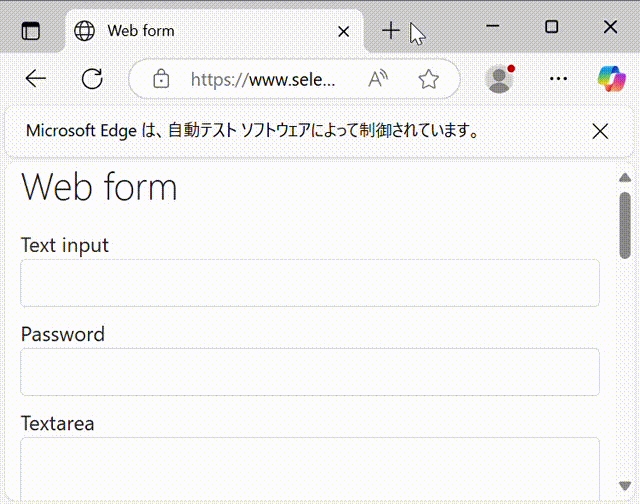640x504 pixels.
Task: Focus the Text input field
Action: pyautogui.click(x=310, y=282)
